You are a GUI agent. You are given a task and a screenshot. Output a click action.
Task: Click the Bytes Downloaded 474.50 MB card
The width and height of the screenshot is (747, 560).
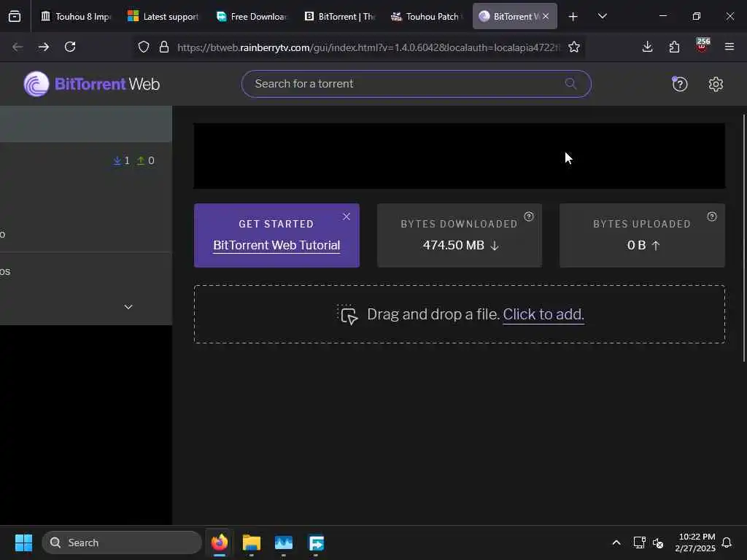(x=460, y=236)
